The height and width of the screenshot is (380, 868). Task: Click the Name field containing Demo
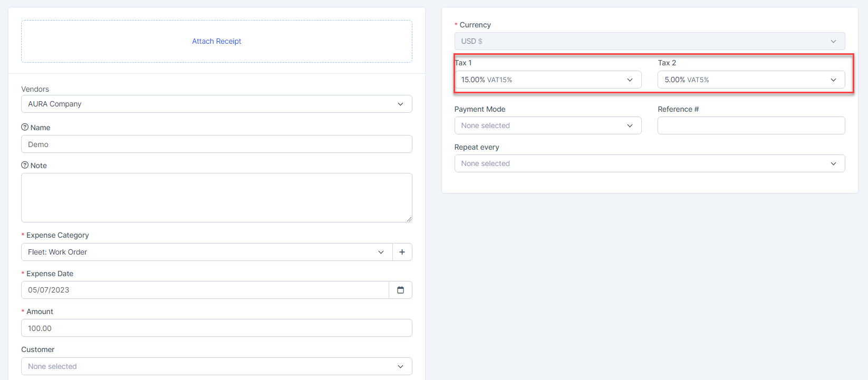[216, 144]
